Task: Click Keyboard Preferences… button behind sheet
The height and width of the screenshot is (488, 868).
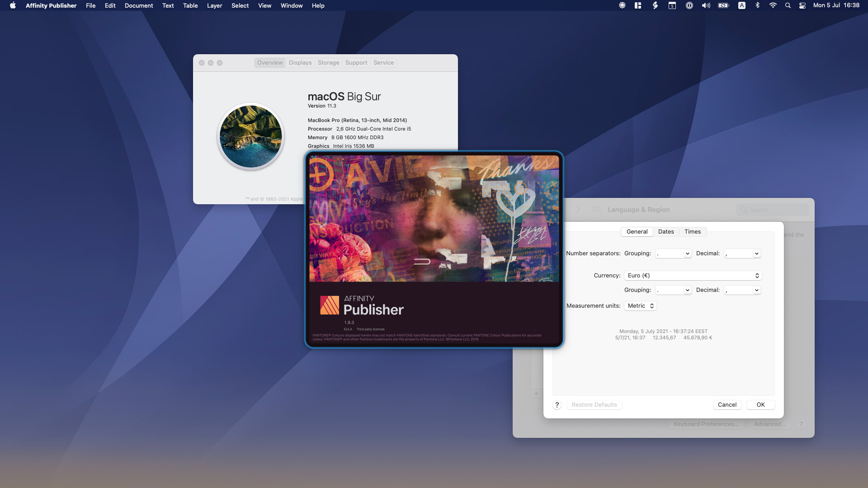Action: click(x=706, y=424)
